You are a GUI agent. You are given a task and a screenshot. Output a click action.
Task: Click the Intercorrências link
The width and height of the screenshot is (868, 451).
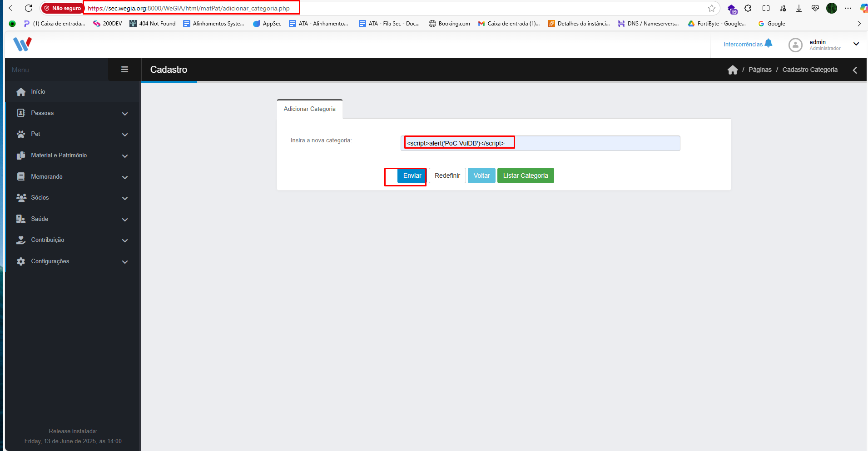(x=743, y=44)
